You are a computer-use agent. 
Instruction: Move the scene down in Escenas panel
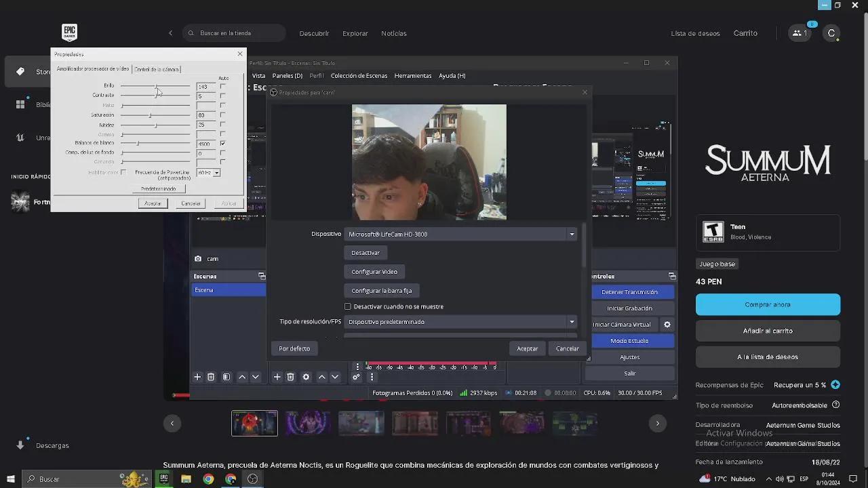pos(256,377)
